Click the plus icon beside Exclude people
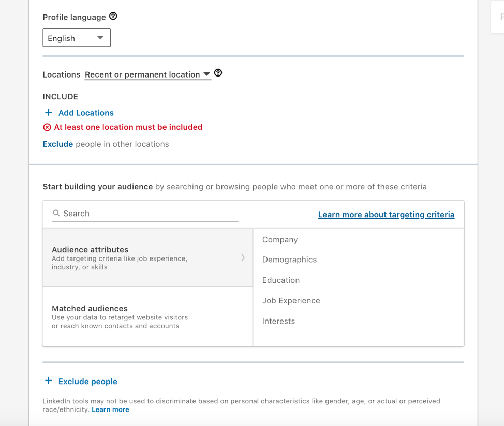The height and width of the screenshot is (426, 504). tap(49, 381)
